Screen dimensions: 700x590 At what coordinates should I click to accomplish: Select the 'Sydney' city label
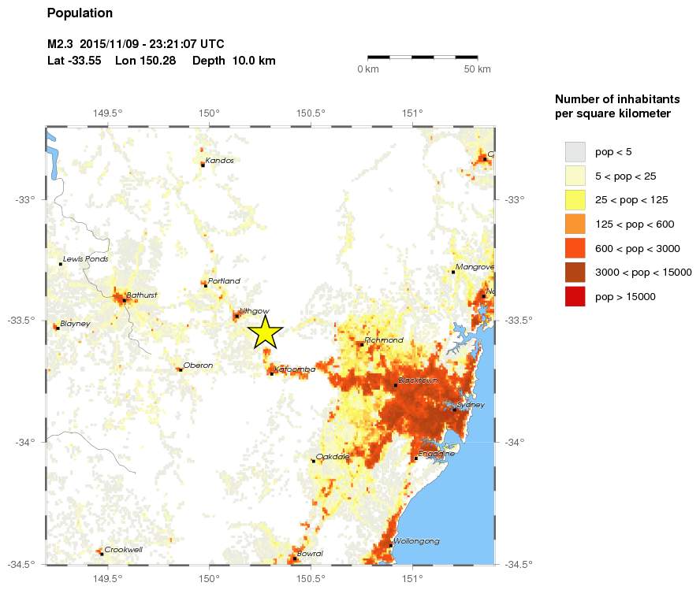471,405
